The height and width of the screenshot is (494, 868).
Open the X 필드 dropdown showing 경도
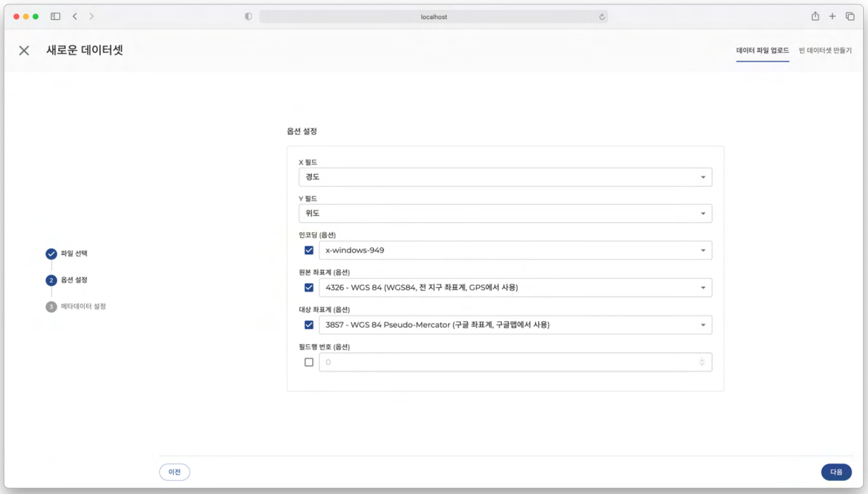(x=505, y=177)
